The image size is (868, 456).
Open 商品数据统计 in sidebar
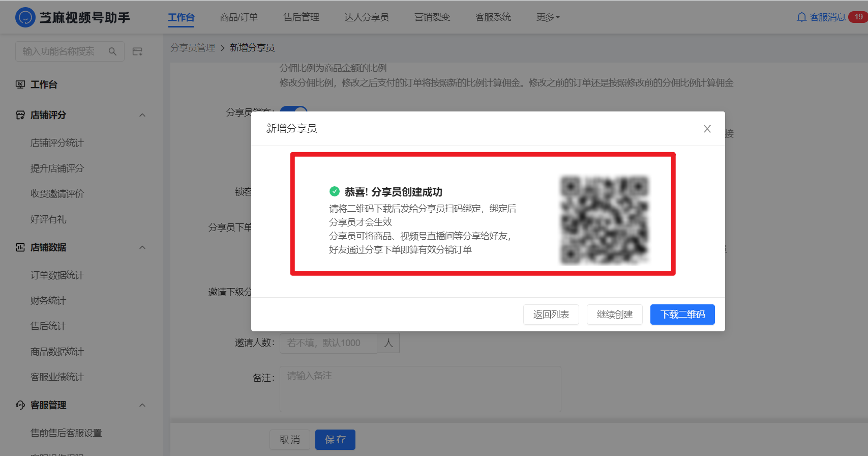tap(57, 352)
